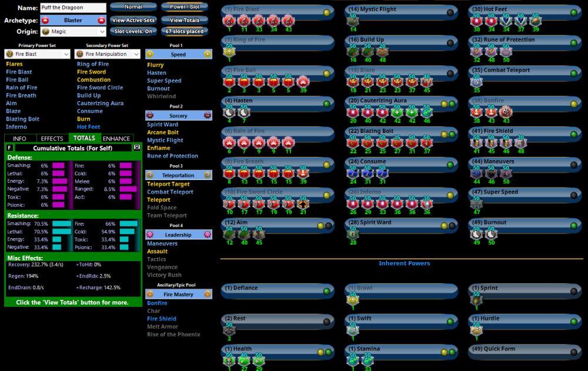Screen dimensions: 588x371
Task: Click the Ring of Fire enhancement slot
Action: (x=229, y=52)
